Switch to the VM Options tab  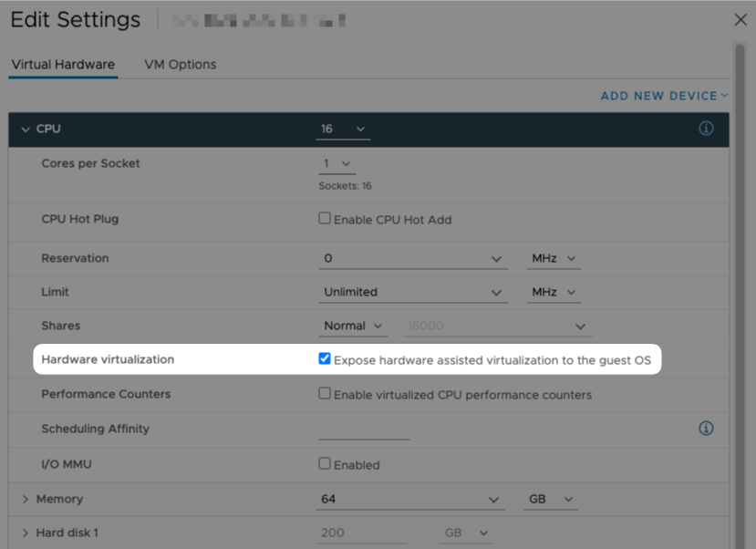pos(181,65)
